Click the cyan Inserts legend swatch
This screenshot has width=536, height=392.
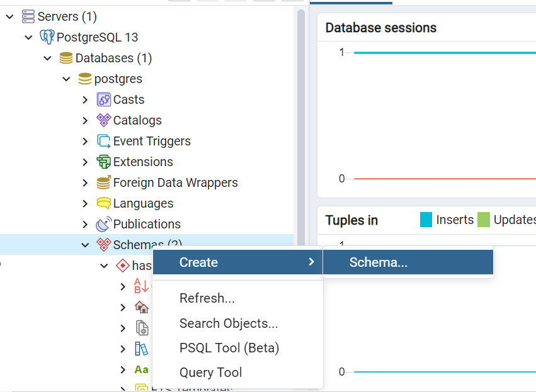click(x=425, y=220)
